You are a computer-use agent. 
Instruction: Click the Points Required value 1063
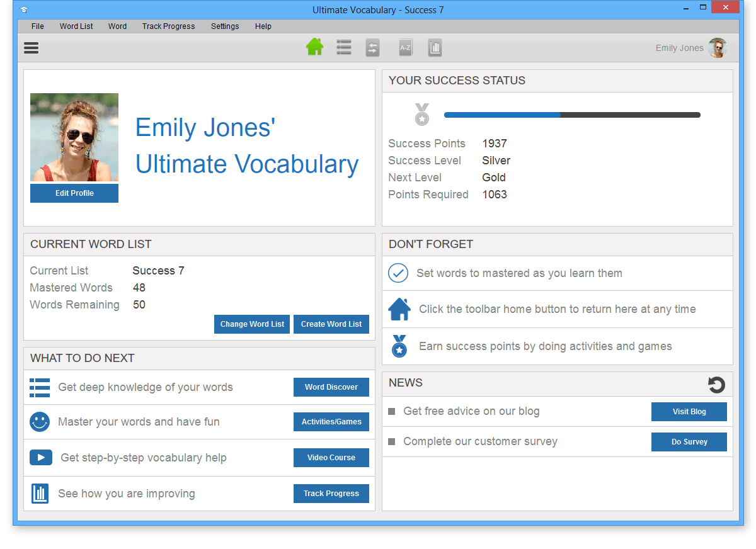pos(495,195)
